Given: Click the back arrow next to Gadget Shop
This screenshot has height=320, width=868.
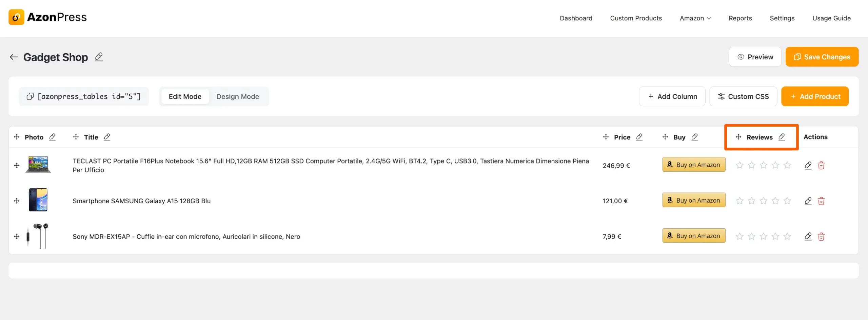Looking at the screenshot, I should click(14, 57).
